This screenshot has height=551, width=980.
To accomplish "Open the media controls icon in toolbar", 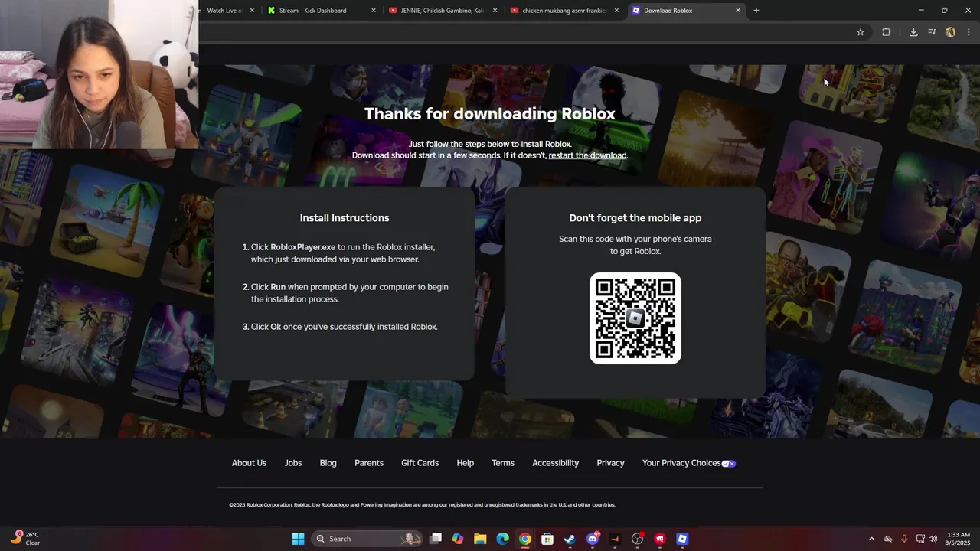I will tap(932, 32).
